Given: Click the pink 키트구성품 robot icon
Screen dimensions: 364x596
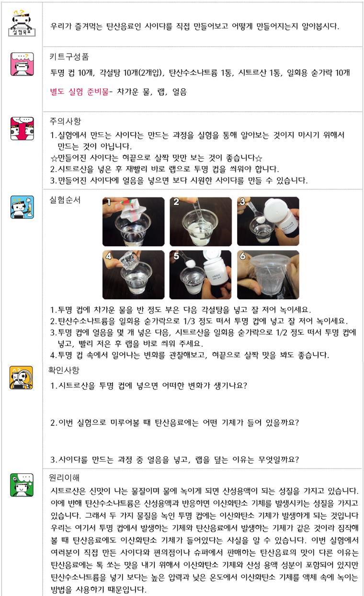Looking at the screenshot, I should pos(21,64).
